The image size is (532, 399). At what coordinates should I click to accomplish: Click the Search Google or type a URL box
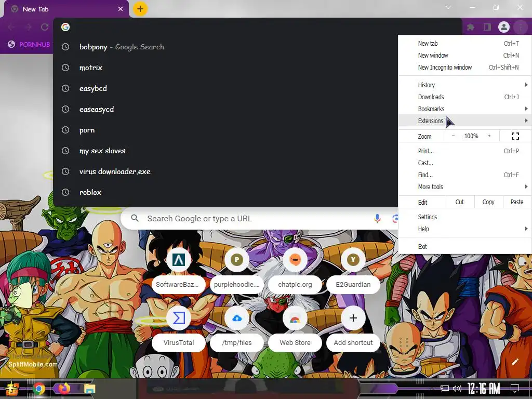click(259, 219)
